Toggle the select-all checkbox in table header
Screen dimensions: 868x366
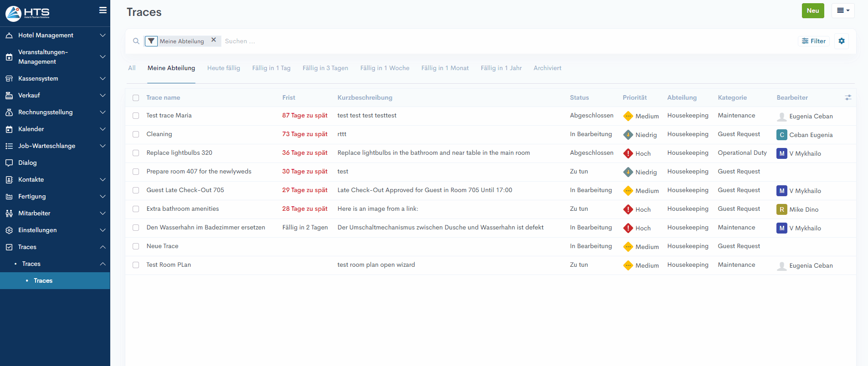pyautogui.click(x=136, y=98)
